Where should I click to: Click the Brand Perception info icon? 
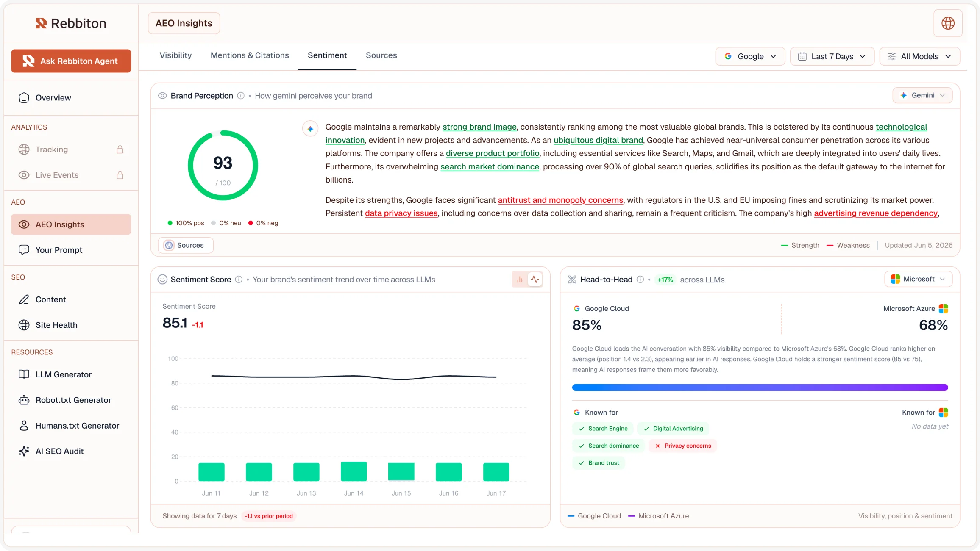(x=241, y=96)
